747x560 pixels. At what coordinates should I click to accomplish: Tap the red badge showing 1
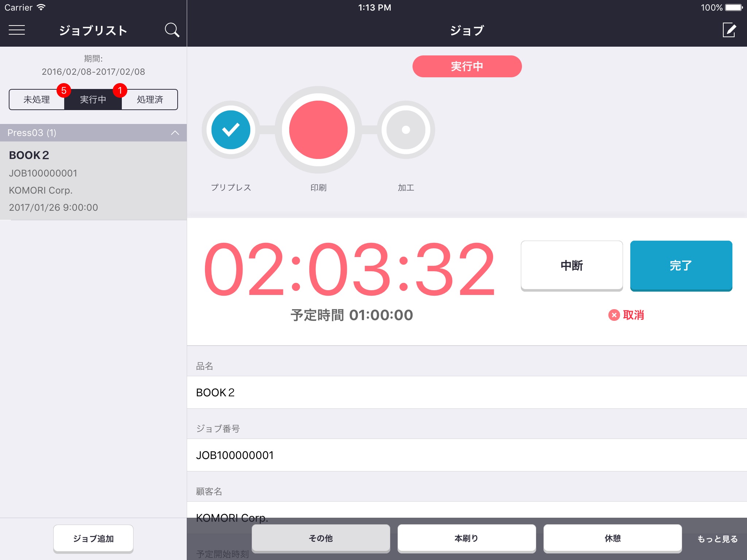120,90
